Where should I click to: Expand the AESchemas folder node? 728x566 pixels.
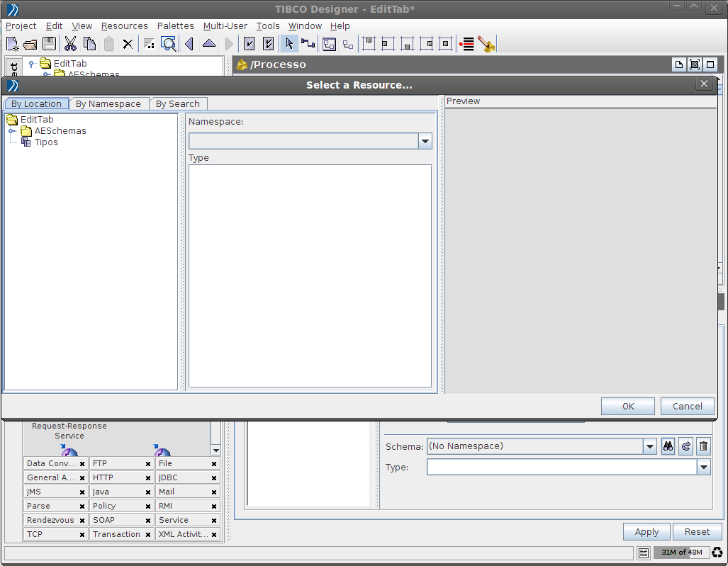12,131
